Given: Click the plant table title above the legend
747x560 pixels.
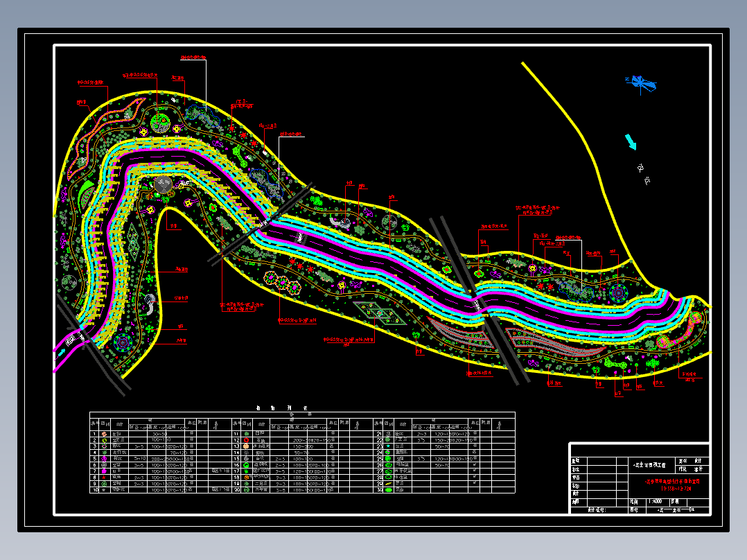Looking at the screenshot, I should click(x=282, y=408).
